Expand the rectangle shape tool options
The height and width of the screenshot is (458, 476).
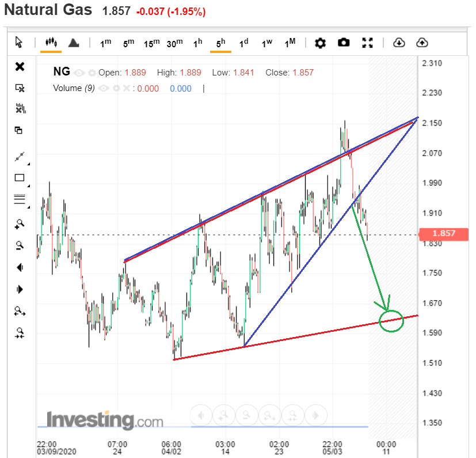[x=29, y=186]
